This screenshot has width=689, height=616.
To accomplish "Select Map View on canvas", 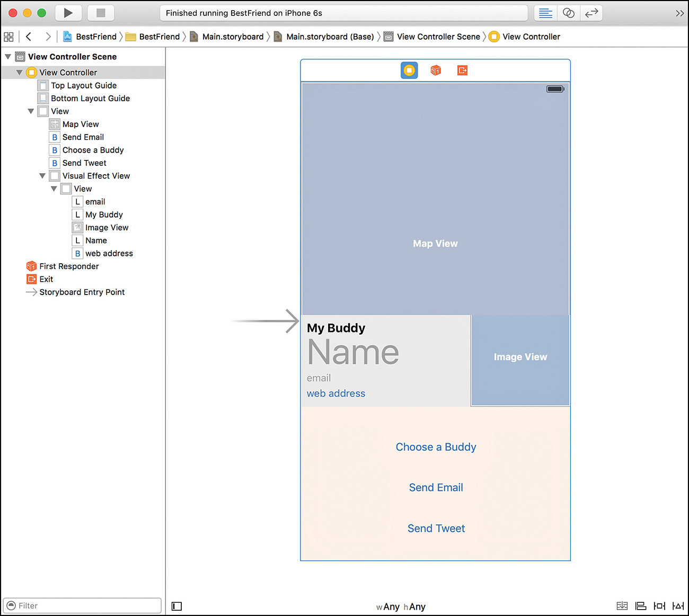I will click(435, 199).
